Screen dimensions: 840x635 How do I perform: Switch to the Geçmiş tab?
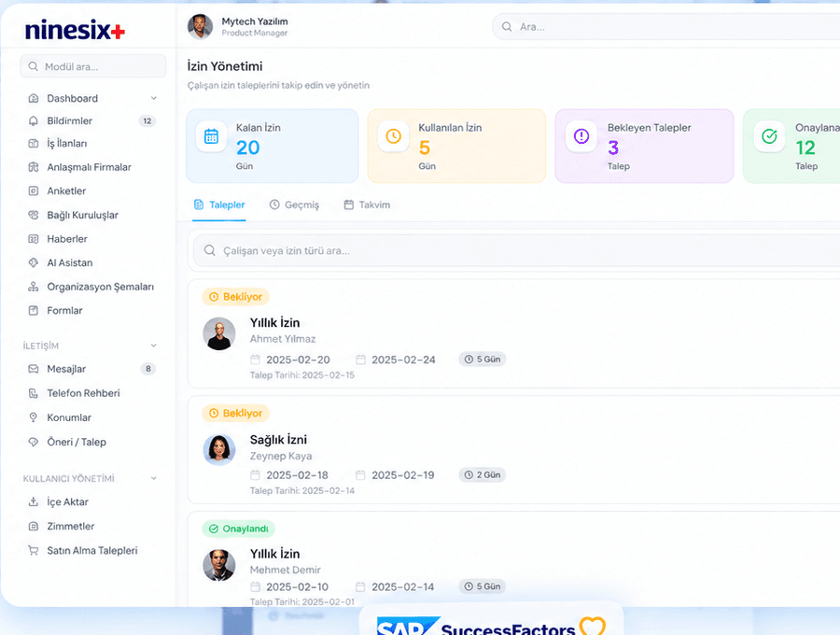point(294,205)
